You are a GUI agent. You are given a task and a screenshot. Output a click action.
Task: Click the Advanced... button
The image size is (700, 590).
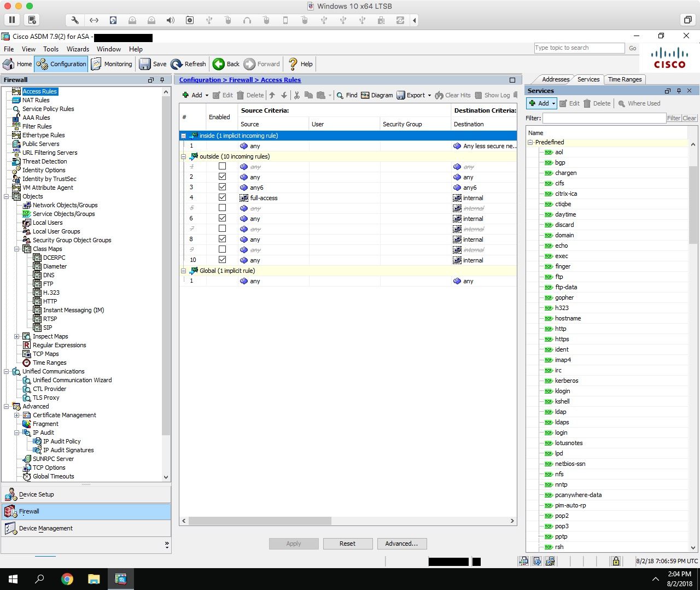401,544
